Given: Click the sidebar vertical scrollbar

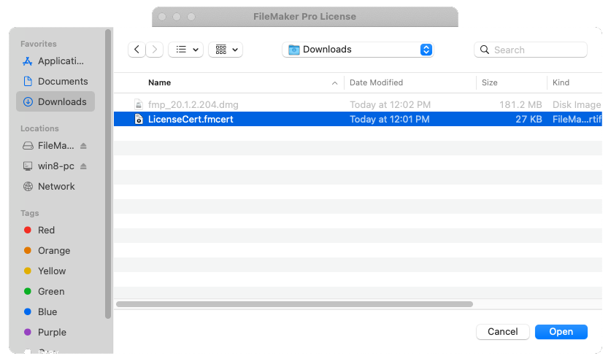Looking at the screenshot, I should pyautogui.click(x=108, y=174).
